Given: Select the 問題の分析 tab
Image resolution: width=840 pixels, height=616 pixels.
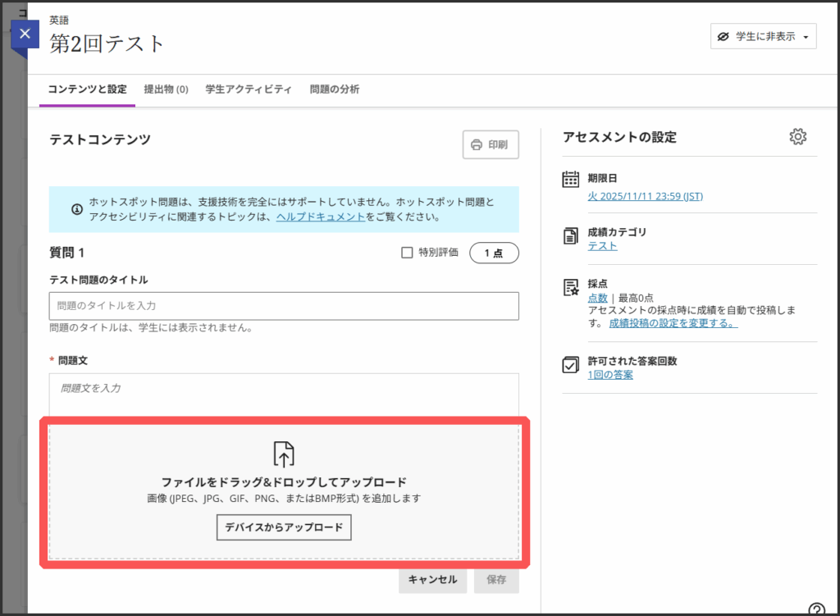Looking at the screenshot, I should [334, 89].
